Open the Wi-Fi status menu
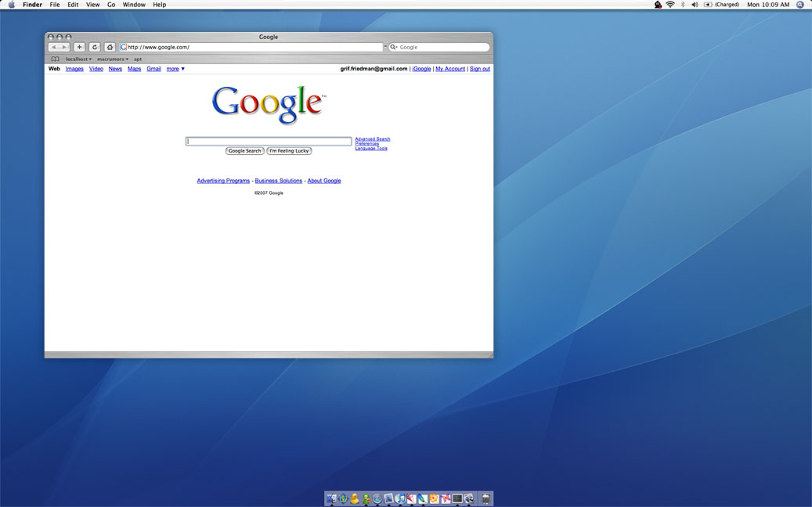This screenshot has height=507, width=812. (x=670, y=5)
